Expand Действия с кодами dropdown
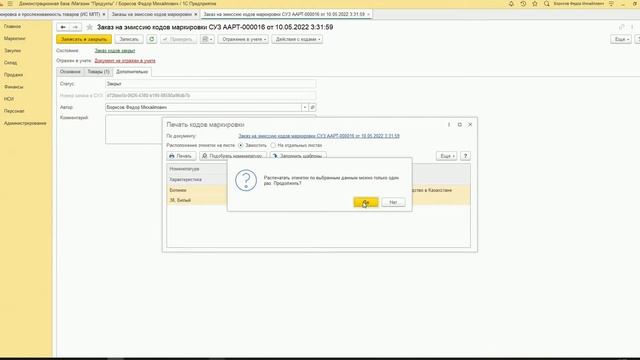The image size is (640, 360). point(297,39)
